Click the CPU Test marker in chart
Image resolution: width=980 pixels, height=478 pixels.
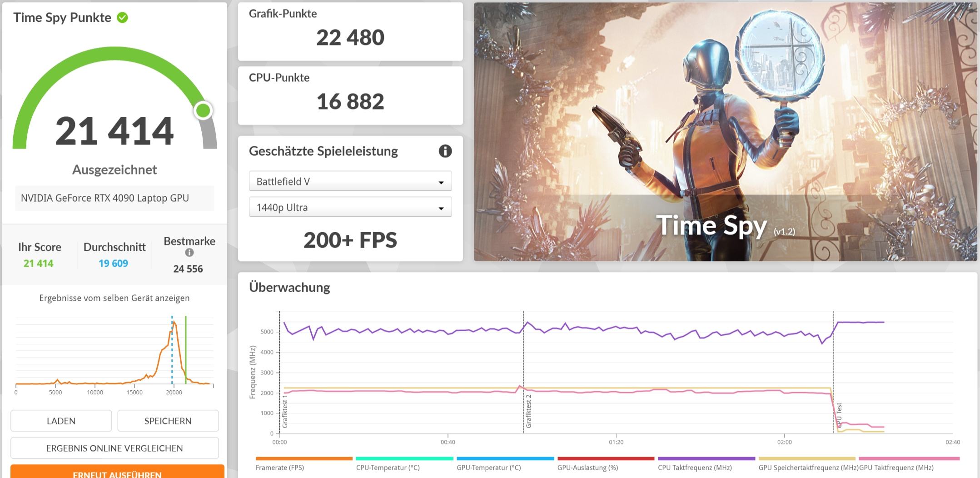(839, 414)
